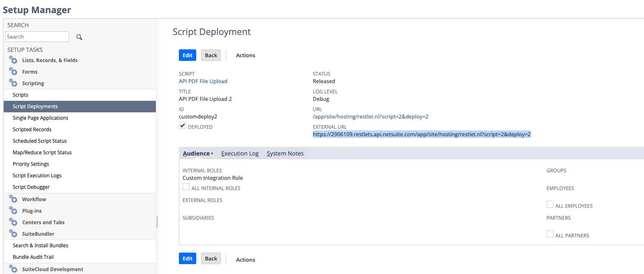The height and width of the screenshot is (274, 644).
Task: Click the highlighted External URL
Action: 422,134
